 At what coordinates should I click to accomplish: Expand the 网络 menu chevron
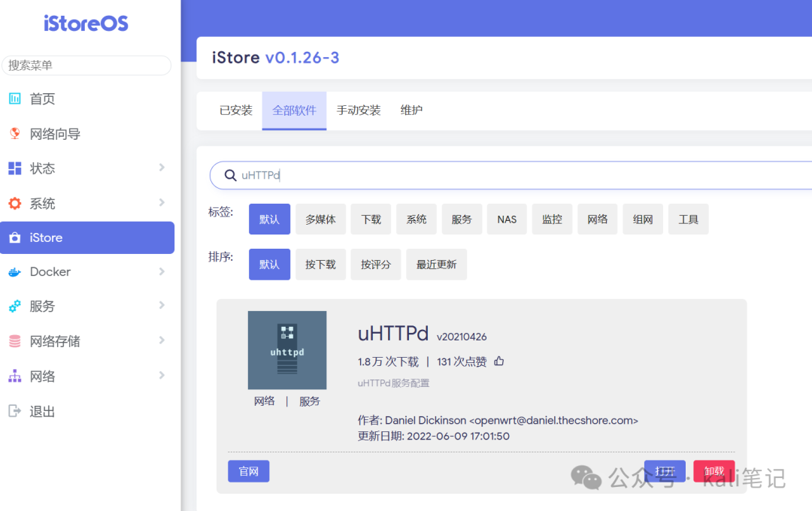point(162,375)
